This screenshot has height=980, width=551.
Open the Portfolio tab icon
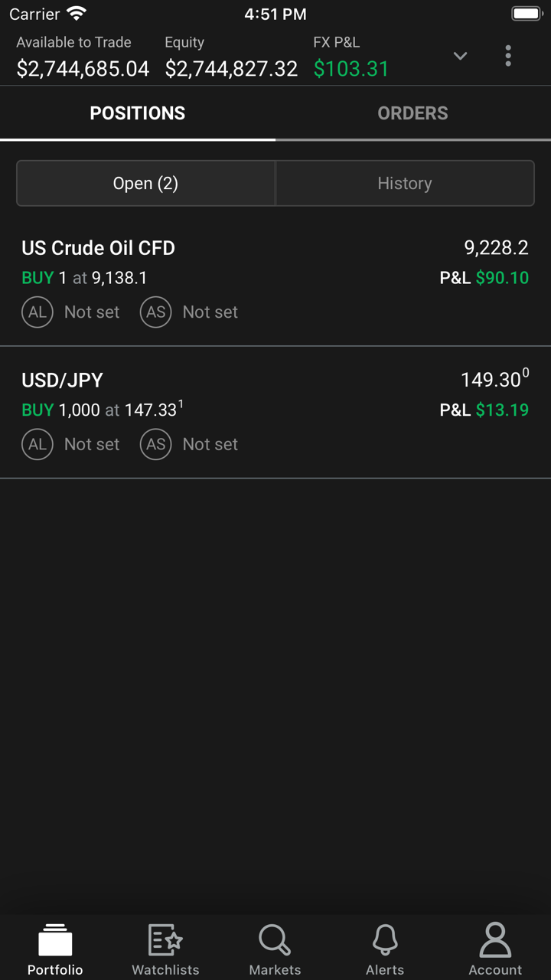tap(55, 940)
